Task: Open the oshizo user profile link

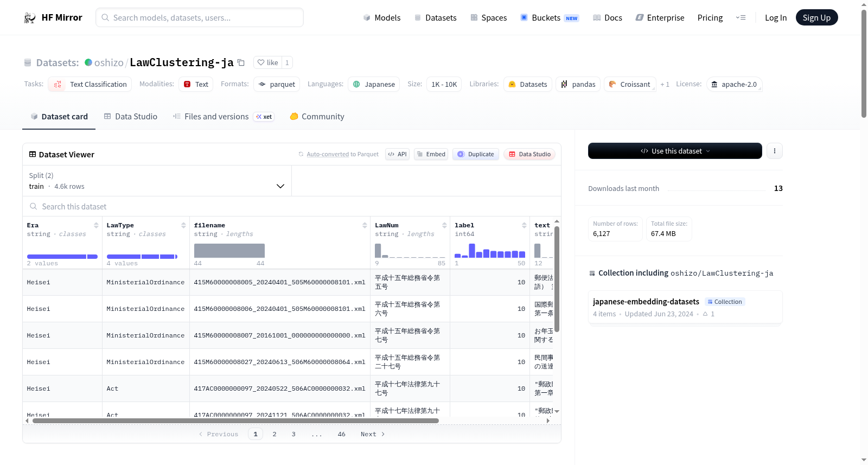Action: tap(108, 63)
